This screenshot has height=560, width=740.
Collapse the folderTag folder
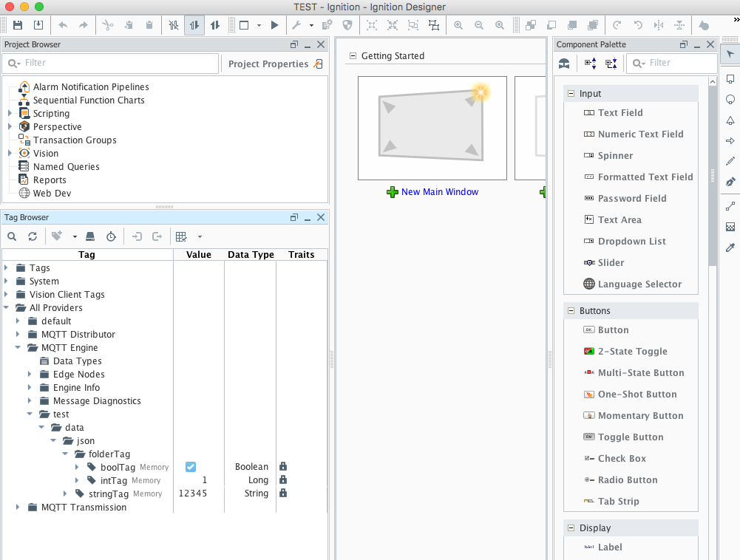pyautogui.click(x=65, y=454)
